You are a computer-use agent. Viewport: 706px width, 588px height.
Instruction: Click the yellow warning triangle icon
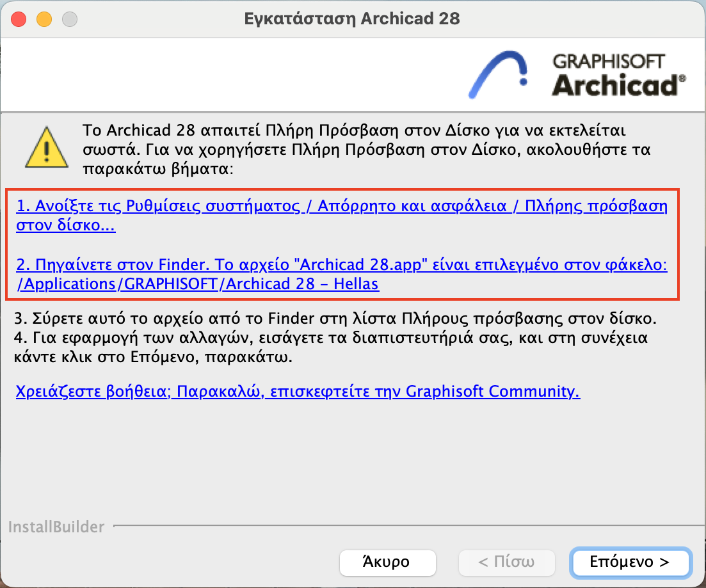(x=47, y=147)
